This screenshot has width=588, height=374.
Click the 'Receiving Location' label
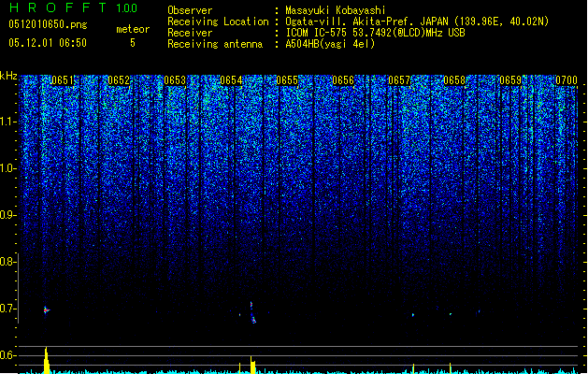[x=218, y=22]
